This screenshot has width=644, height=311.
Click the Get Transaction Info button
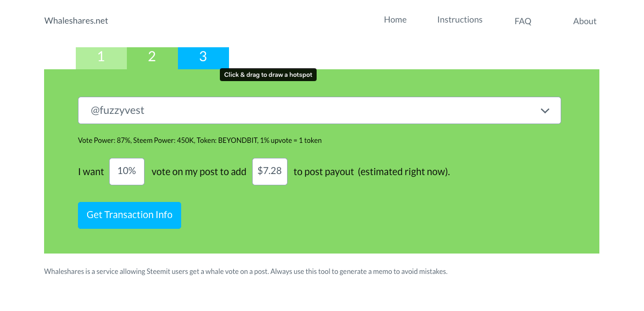coord(130,215)
